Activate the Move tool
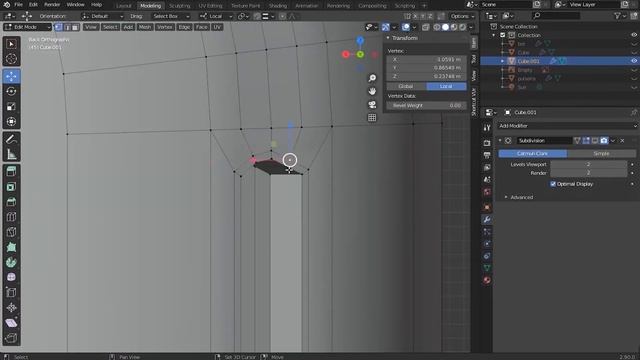Screen dimensions: 640x360 [x=11, y=76]
